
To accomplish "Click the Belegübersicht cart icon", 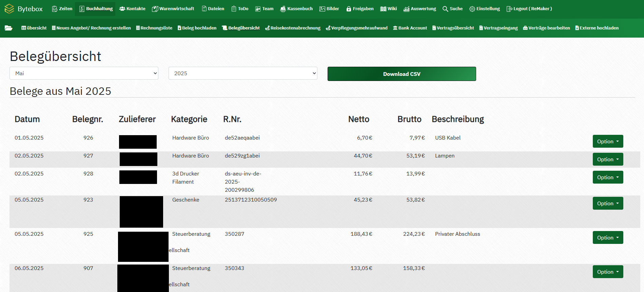I will (225, 28).
